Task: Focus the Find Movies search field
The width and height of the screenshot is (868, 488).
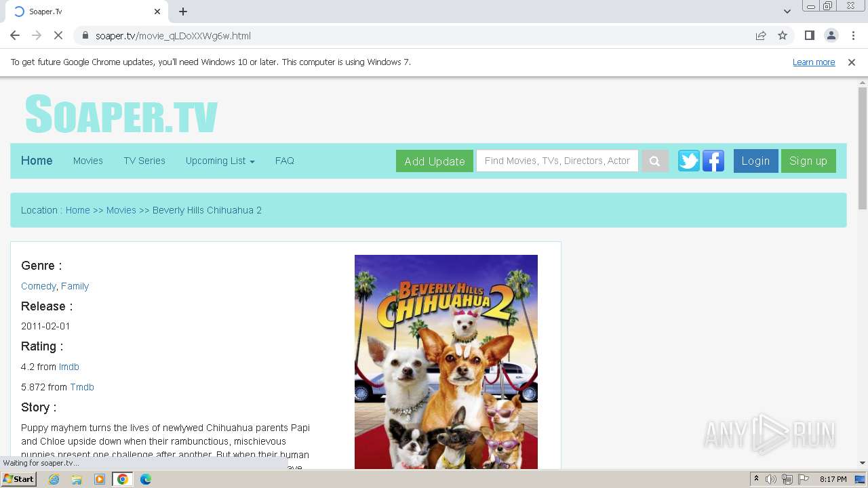Action: pyautogui.click(x=557, y=161)
